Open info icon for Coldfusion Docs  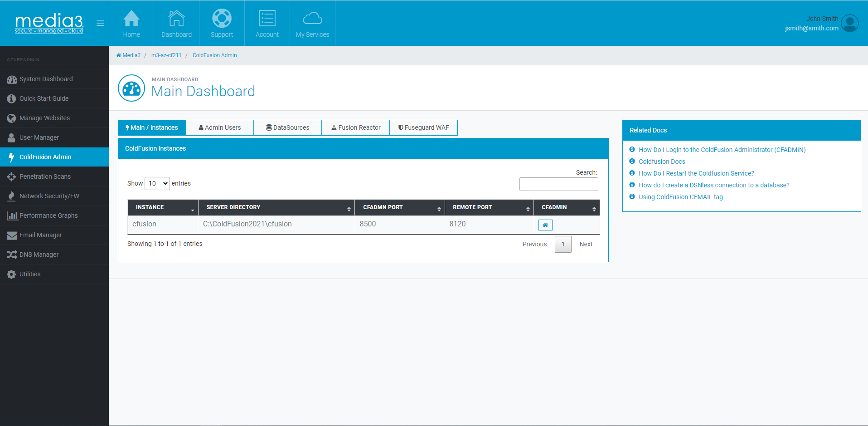coord(632,161)
